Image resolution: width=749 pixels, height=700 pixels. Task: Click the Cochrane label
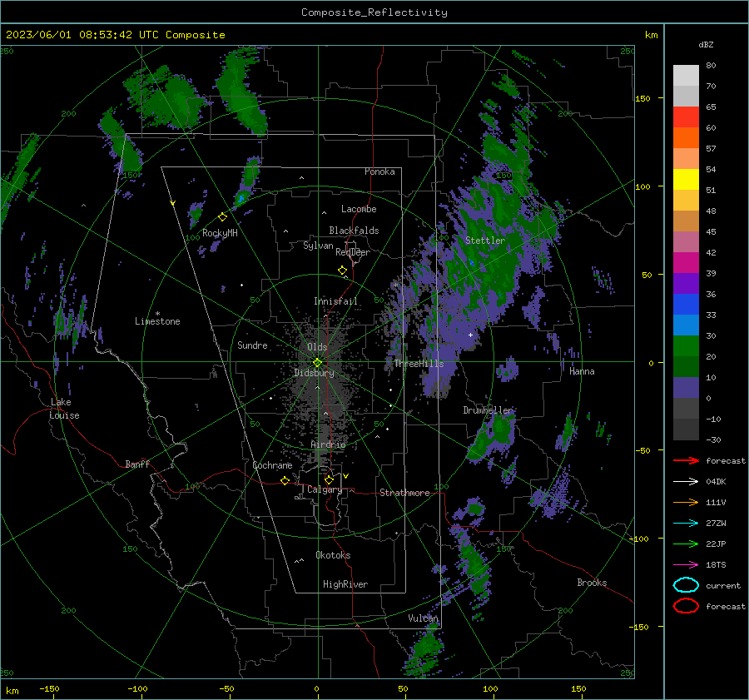pos(272,465)
